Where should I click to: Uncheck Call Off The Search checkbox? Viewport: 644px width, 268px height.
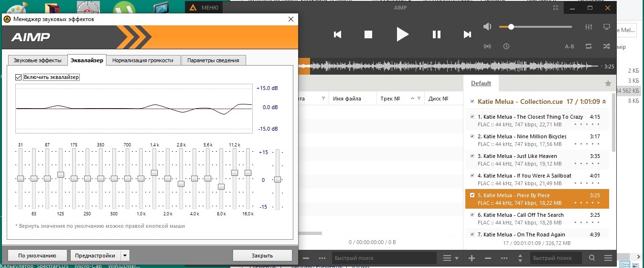tap(472, 215)
